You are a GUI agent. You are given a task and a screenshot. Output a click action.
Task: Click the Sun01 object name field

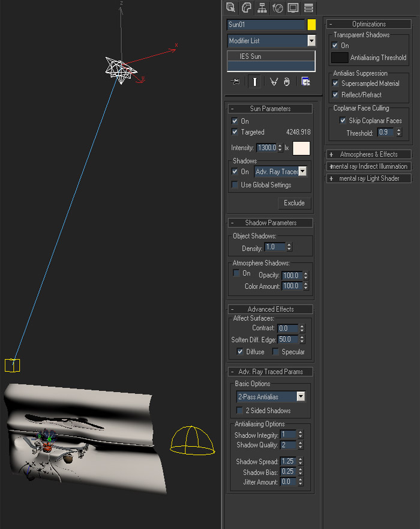(266, 25)
